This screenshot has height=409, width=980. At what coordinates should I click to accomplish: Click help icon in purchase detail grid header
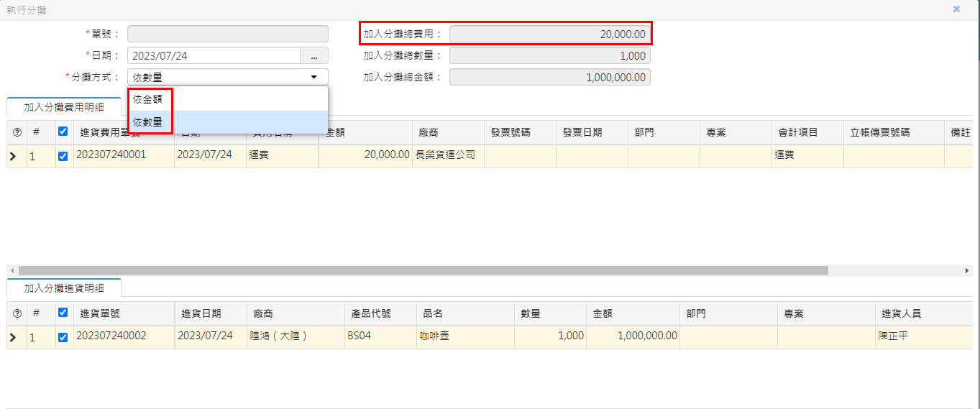click(x=17, y=313)
